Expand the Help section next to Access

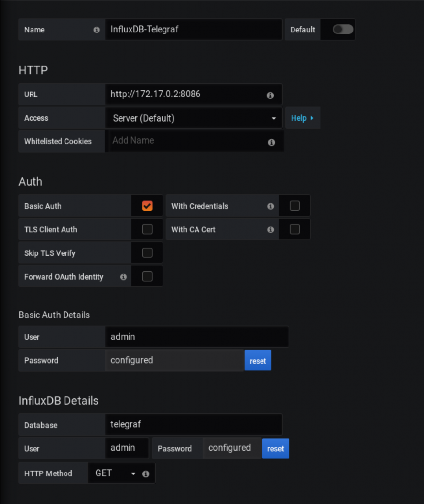[x=302, y=118]
